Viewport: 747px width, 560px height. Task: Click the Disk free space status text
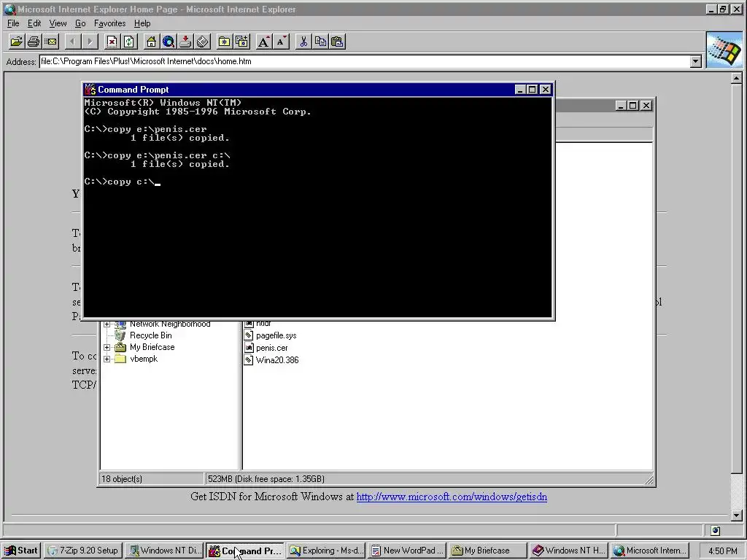(x=266, y=479)
